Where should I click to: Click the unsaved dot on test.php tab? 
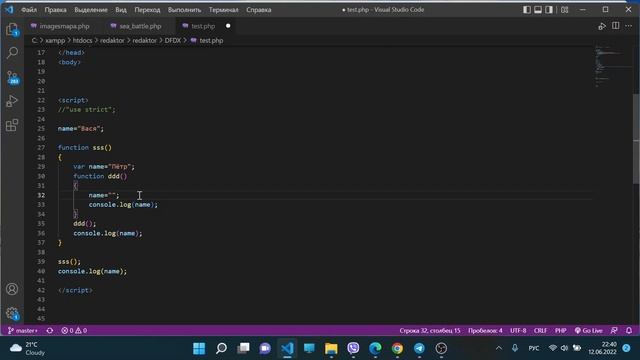tap(228, 26)
